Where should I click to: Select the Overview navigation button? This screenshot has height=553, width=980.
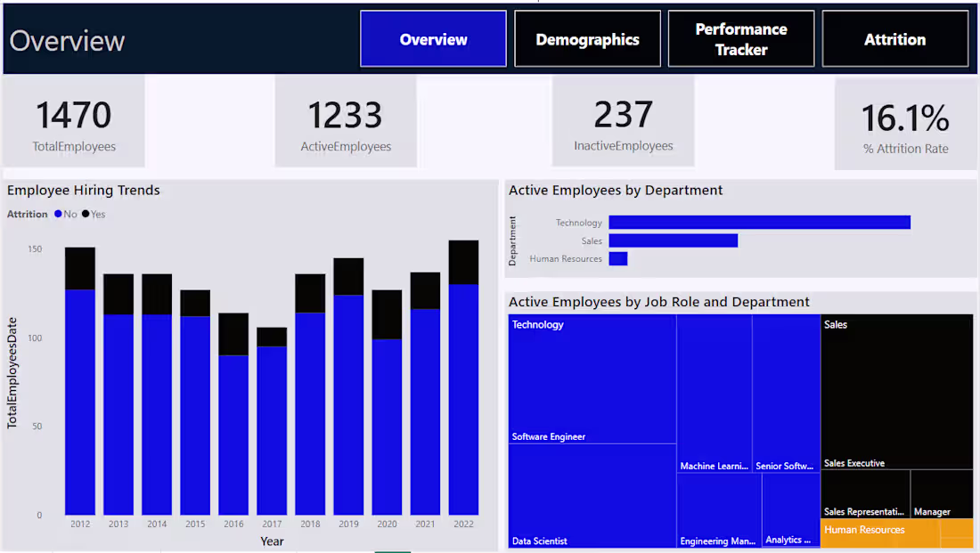click(x=433, y=38)
